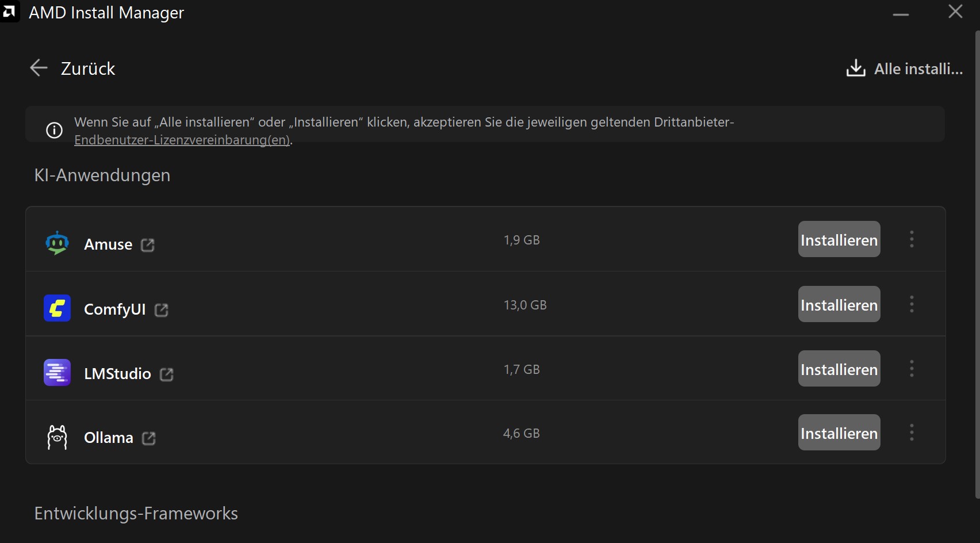Open the Ollama external link icon
Screen dimensions: 980x543
tap(149, 438)
